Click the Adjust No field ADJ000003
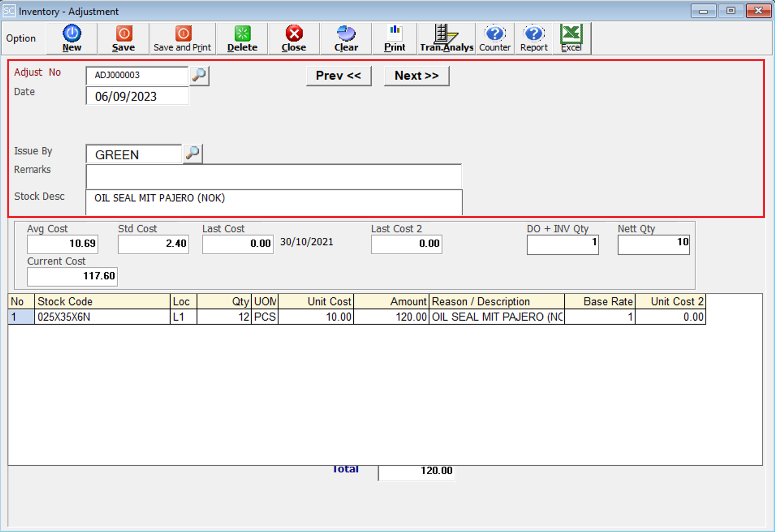 137,75
